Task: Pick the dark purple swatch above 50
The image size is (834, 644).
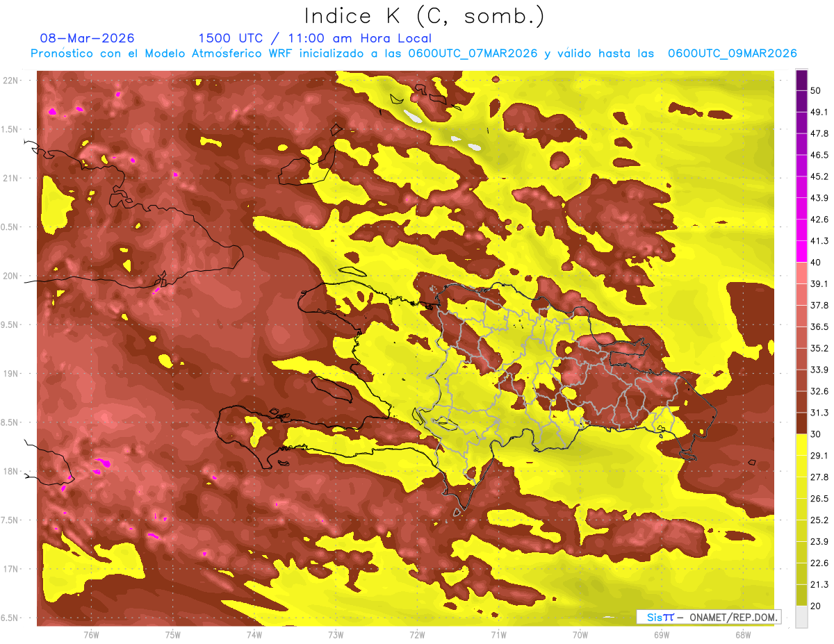Action: tap(801, 81)
